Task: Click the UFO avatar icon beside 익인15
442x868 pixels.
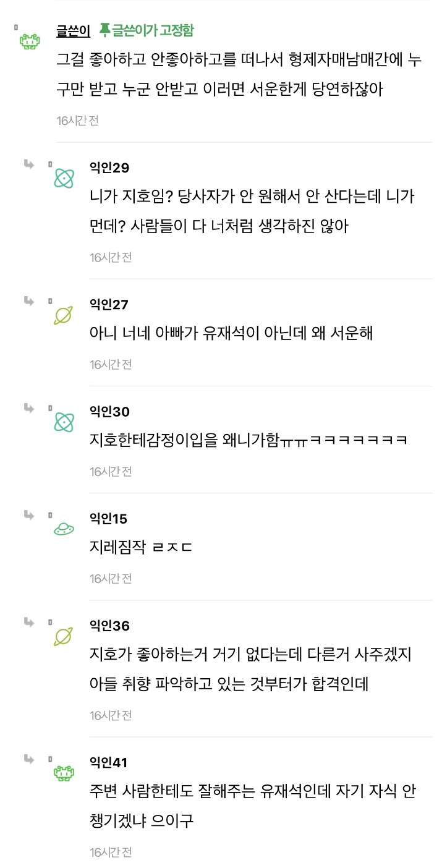Action: click(x=64, y=529)
